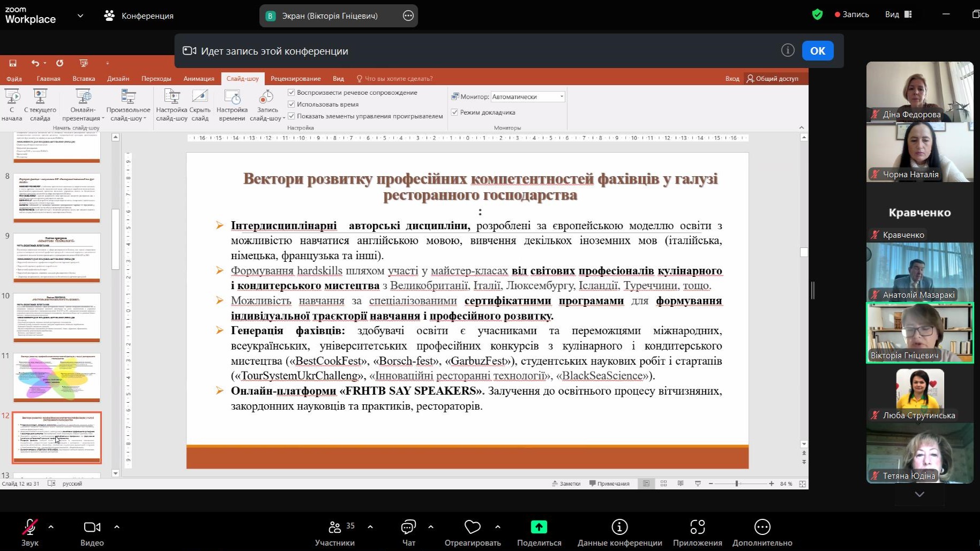Unmute microphone with the Звук icon
This screenshot has width=980, height=551.
coord(30,527)
